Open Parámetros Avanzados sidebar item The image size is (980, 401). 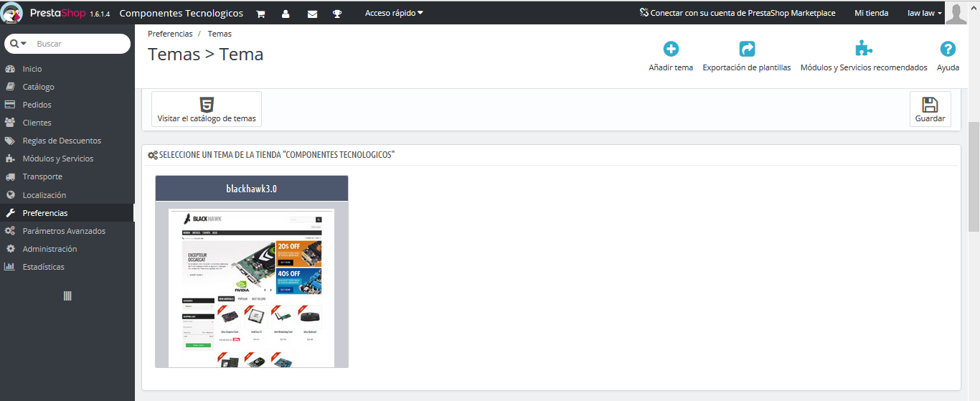(64, 231)
